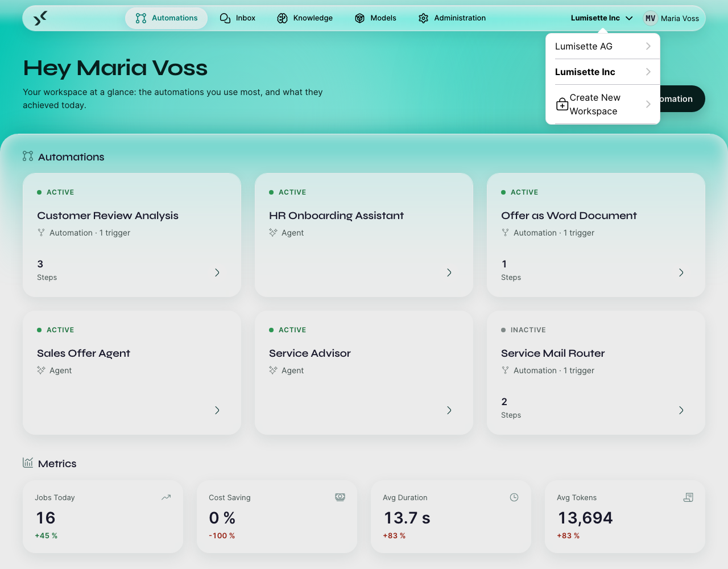Click the trend icon on Jobs Today
Screen dimensions: 728x569
point(166,497)
